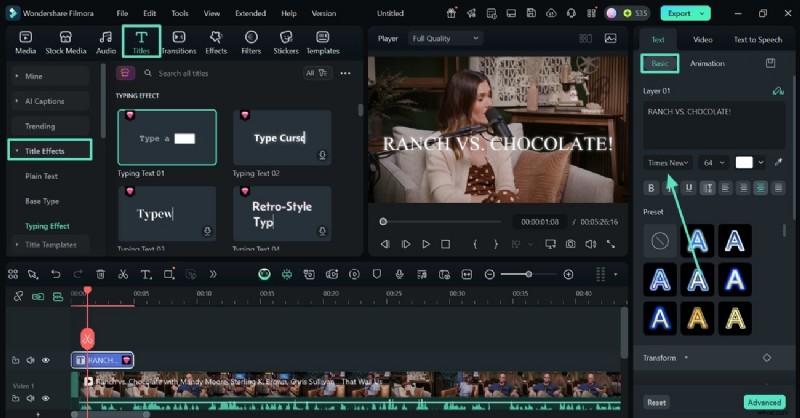This screenshot has height=418, width=800.
Task: Click the microphone voiceover icon
Action: (399, 274)
